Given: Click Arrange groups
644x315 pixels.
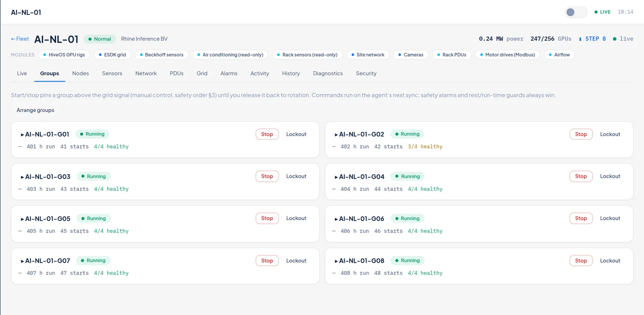Looking at the screenshot, I should [x=35, y=110].
